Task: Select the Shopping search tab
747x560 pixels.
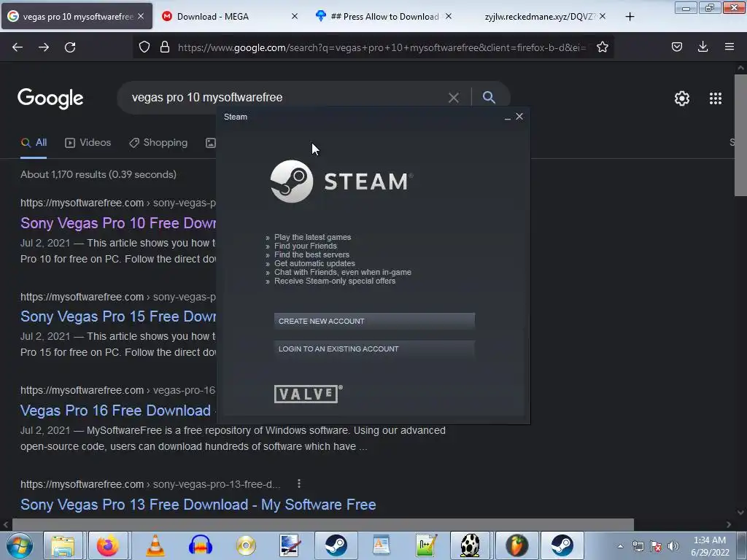Action: click(x=158, y=142)
